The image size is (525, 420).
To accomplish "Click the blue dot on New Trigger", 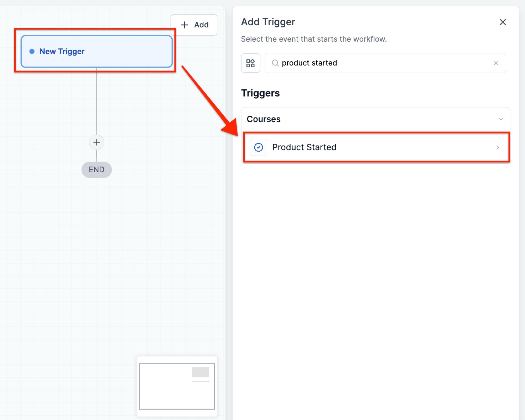I will (32, 52).
